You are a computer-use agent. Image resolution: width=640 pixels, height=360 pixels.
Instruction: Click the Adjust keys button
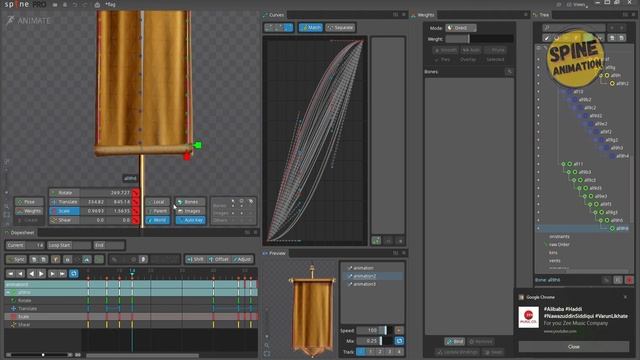(242, 259)
